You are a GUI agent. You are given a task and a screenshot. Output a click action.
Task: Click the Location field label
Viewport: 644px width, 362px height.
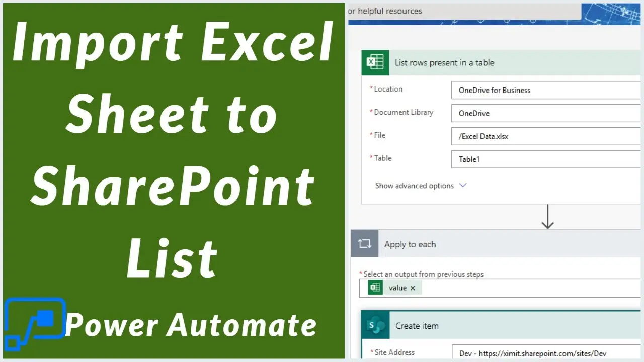388,89
